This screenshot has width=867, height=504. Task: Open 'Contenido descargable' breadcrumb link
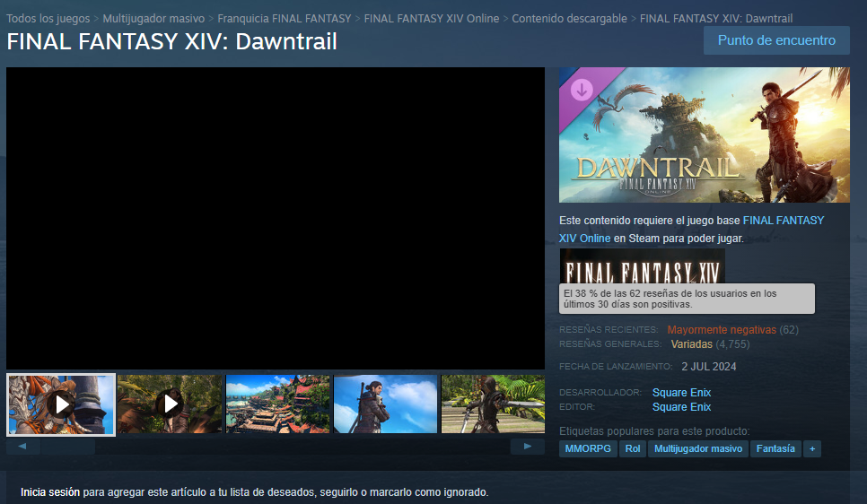click(x=570, y=18)
